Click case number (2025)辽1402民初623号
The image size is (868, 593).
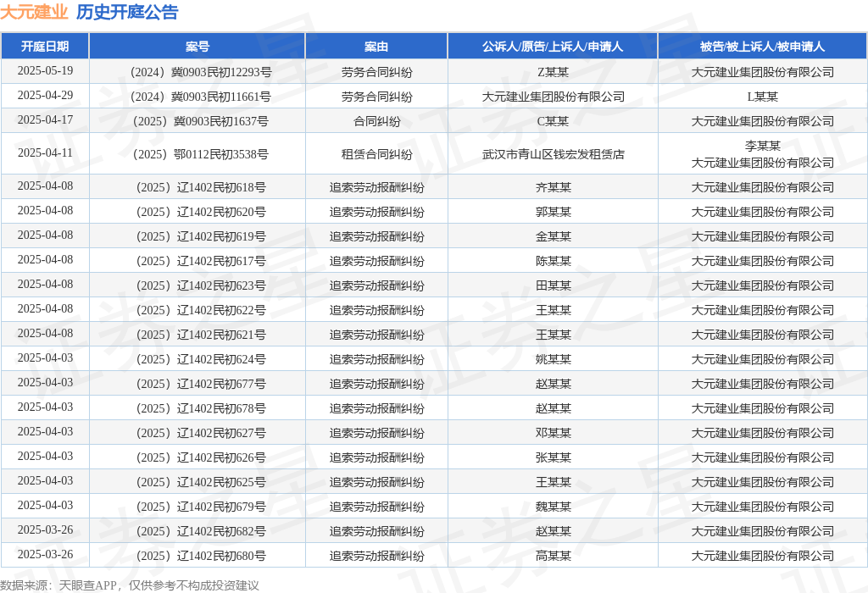coord(201,286)
